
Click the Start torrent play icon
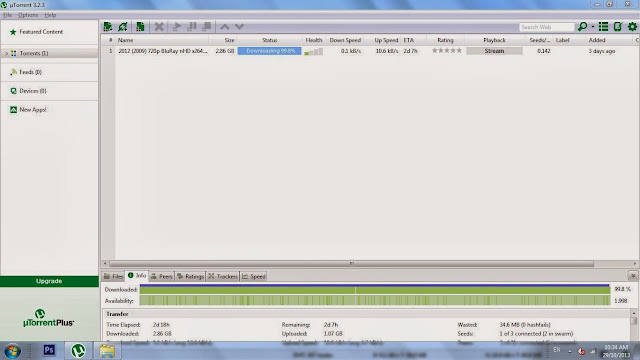[x=177, y=27]
